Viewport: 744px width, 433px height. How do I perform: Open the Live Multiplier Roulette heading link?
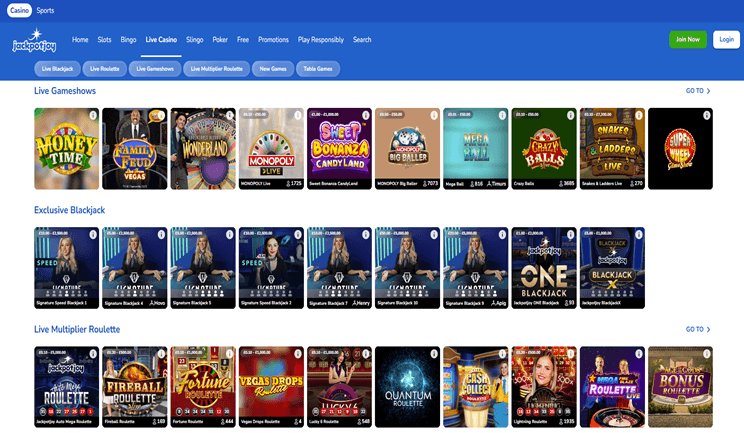77,329
